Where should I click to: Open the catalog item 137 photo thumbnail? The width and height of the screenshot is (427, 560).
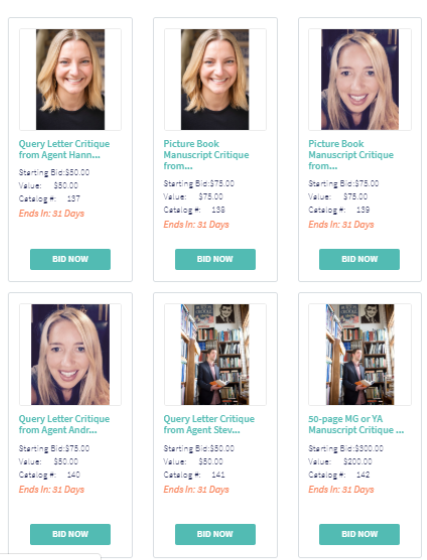pyautogui.click(x=70, y=79)
